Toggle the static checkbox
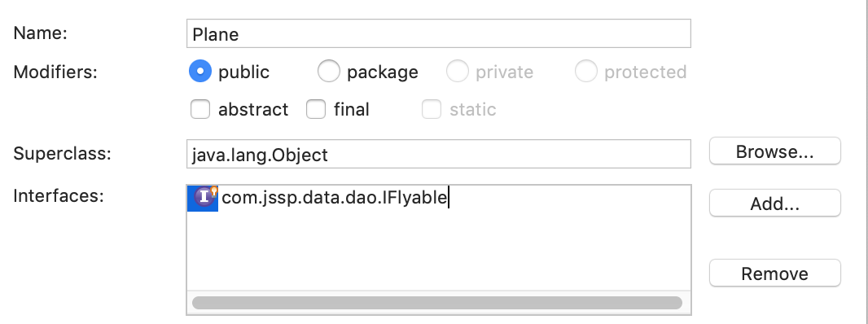Viewport: 868px width, 324px height. pos(432,109)
